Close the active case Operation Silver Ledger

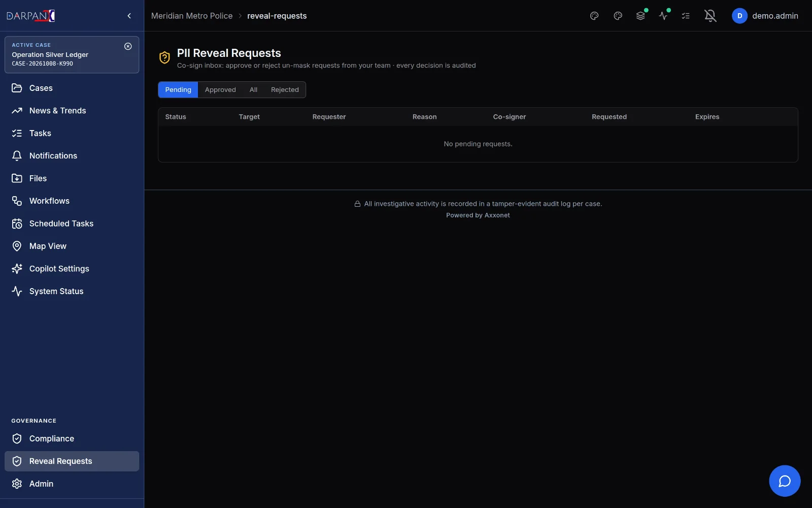[x=128, y=46]
